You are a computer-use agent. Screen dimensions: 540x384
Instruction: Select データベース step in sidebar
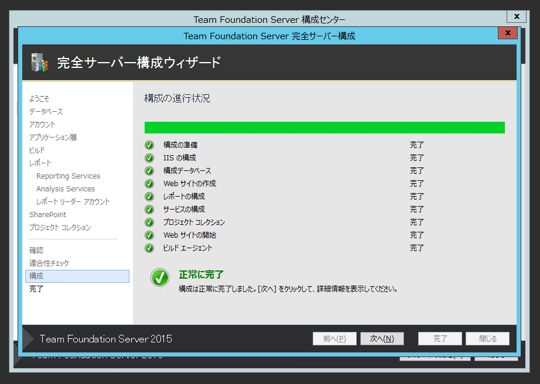[x=46, y=112]
